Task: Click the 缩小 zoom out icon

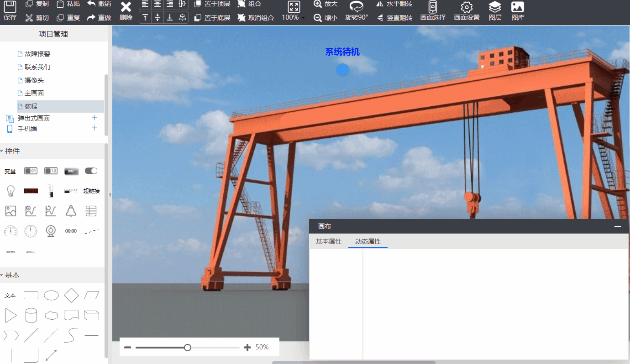Action: [x=318, y=18]
